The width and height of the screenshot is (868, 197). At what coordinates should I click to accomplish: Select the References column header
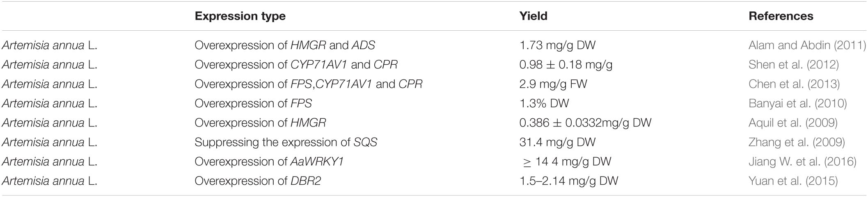(781, 16)
